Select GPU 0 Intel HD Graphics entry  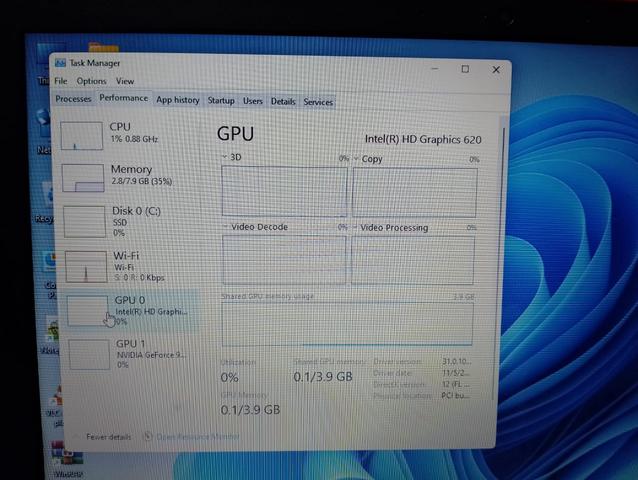(x=131, y=311)
